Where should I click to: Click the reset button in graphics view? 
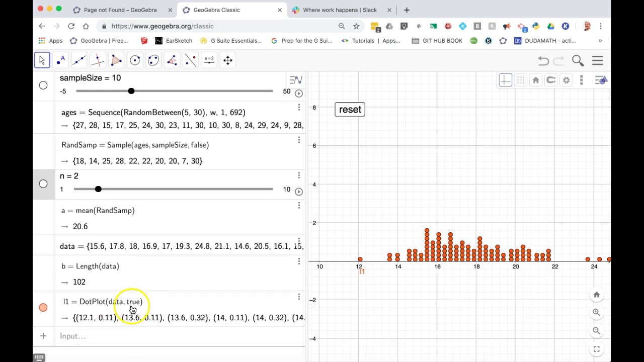[350, 110]
